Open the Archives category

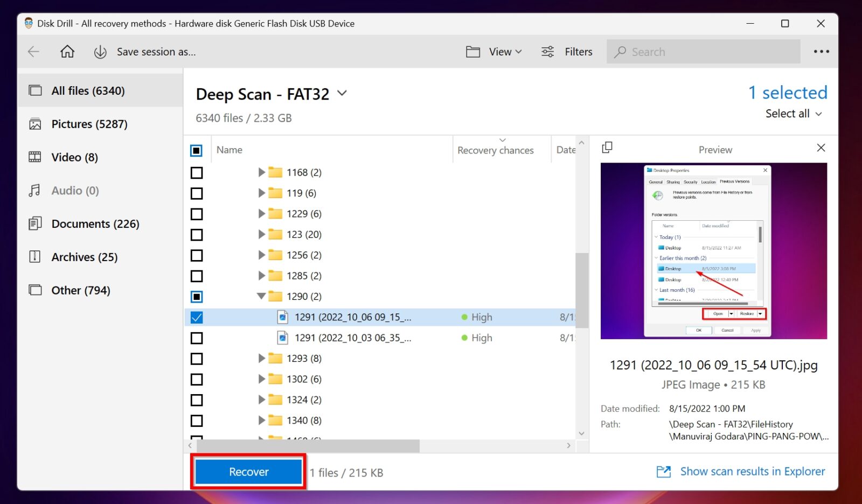point(85,257)
